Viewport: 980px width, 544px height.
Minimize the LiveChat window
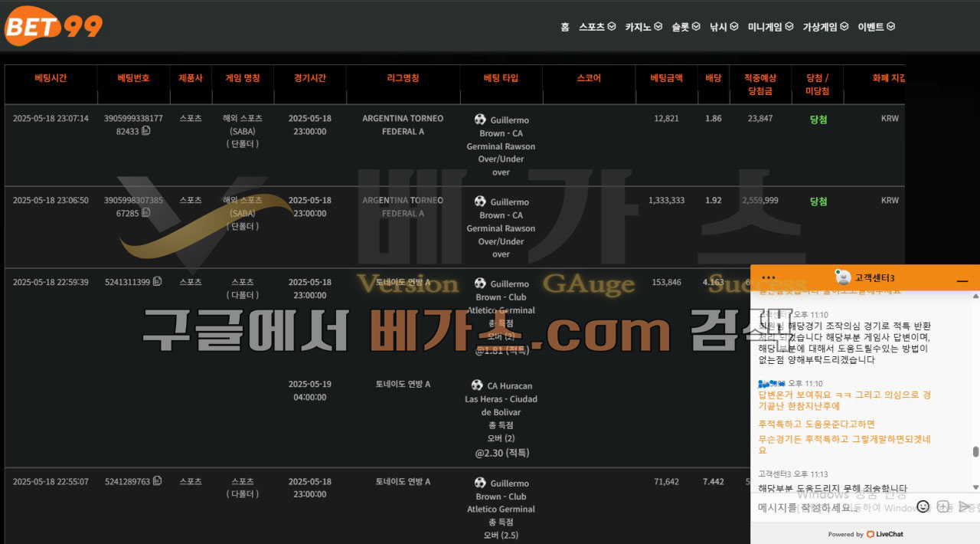click(962, 281)
